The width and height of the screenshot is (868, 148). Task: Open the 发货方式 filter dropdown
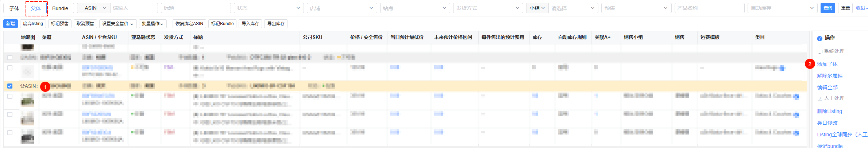(x=487, y=8)
